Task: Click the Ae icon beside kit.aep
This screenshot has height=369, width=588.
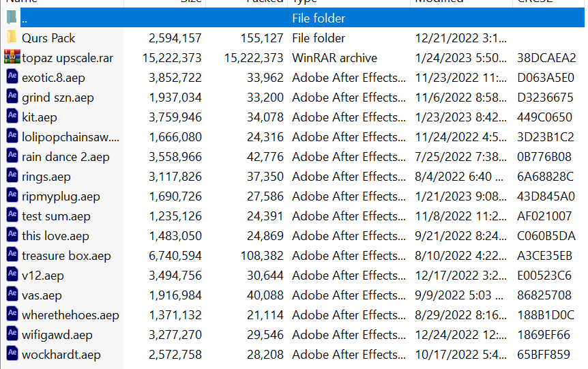Action: 12,117
